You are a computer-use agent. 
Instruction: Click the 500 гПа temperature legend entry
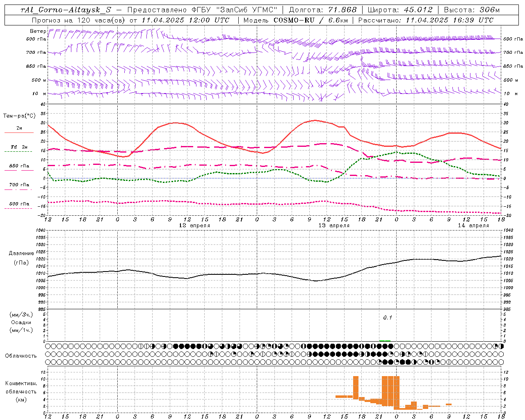pos(19,204)
